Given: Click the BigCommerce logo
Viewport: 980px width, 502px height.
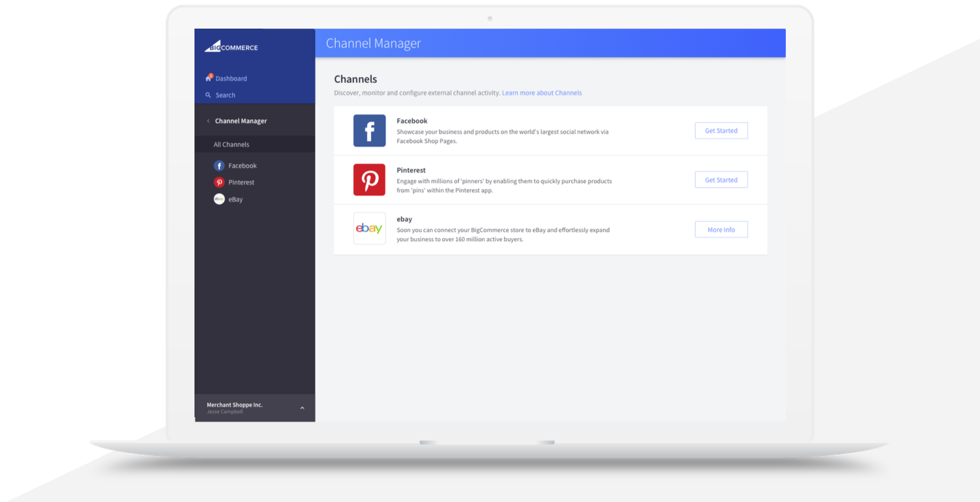Looking at the screenshot, I should (231, 46).
